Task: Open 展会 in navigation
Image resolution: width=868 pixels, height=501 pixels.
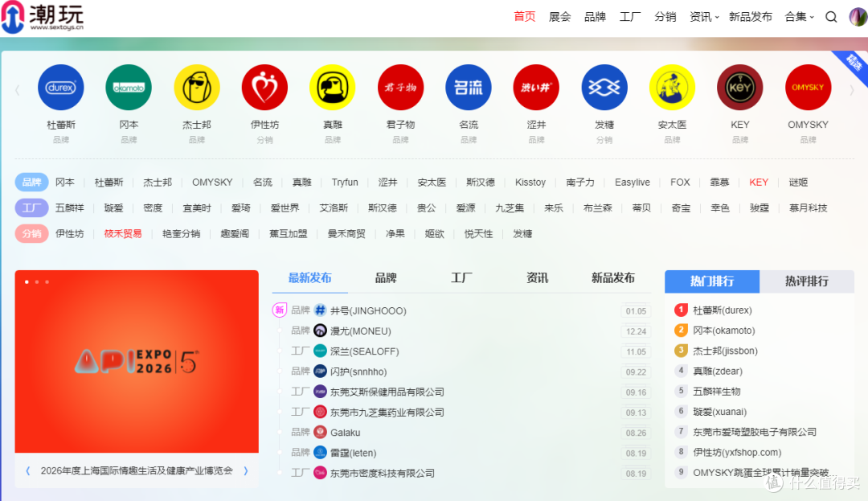Action: click(x=559, y=17)
